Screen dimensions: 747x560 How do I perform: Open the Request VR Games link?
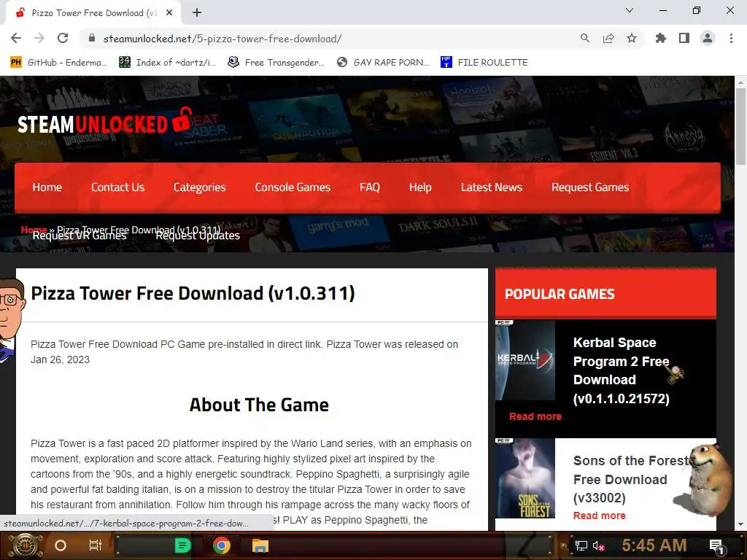80,236
